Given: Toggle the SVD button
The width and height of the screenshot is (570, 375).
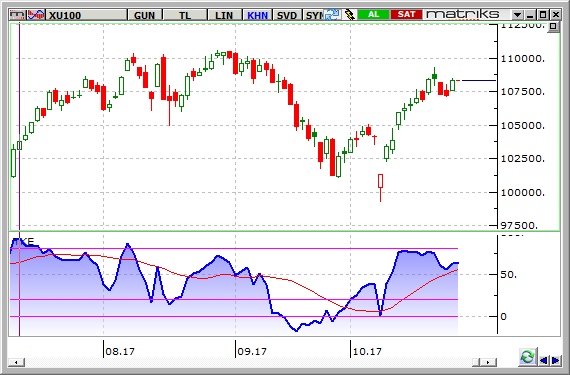Looking at the screenshot, I should (287, 15).
